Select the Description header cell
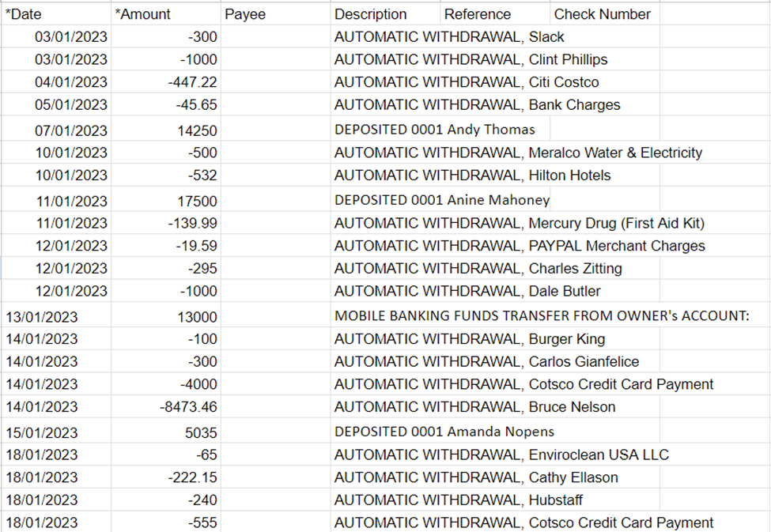This screenshot has height=532, width=771. point(385,14)
